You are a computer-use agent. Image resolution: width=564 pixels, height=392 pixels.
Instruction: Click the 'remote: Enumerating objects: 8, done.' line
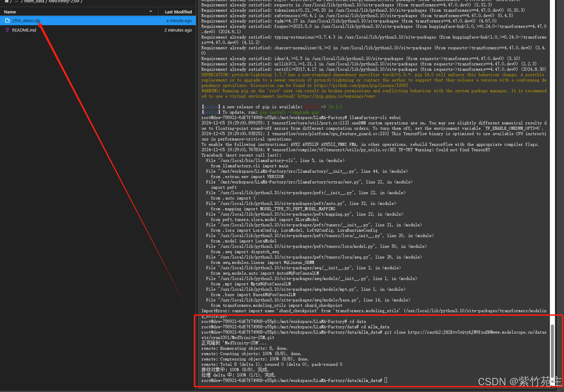coord(245,348)
